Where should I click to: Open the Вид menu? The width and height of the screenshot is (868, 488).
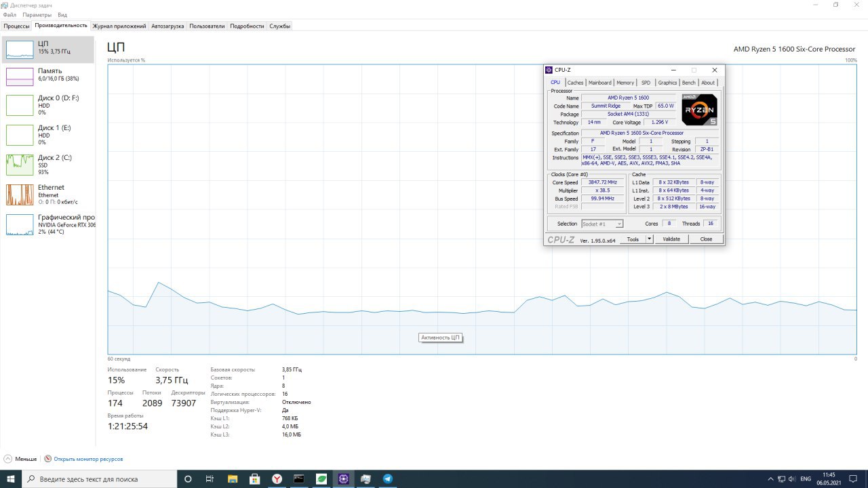(x=62, y=14)
